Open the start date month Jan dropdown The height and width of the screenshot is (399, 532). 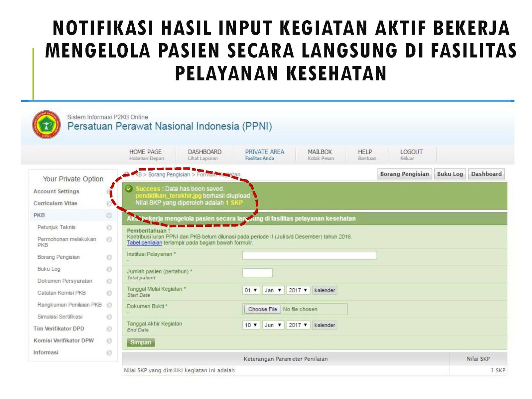(273, 290)
